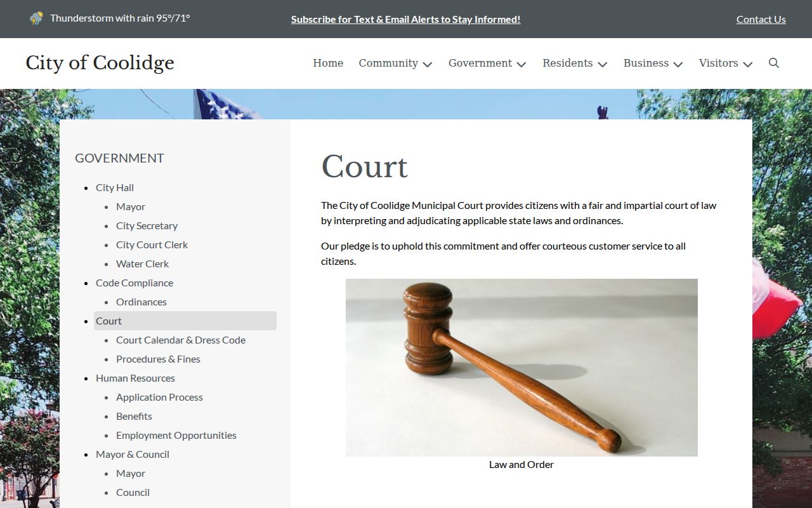This screenshot has height=508, width=812.
Task: Click the thunderstorm weather icon
Action: (37, 18)
